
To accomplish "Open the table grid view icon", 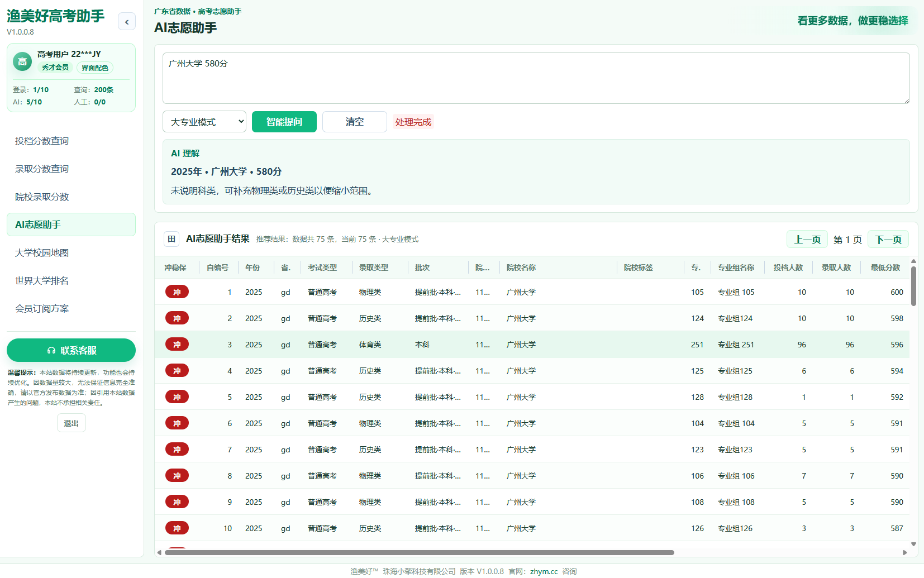I will [x=172, y=239].
